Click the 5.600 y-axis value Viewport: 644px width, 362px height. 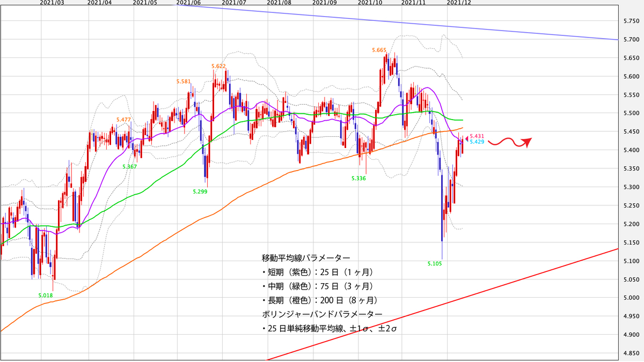click(x=630, y=76)
